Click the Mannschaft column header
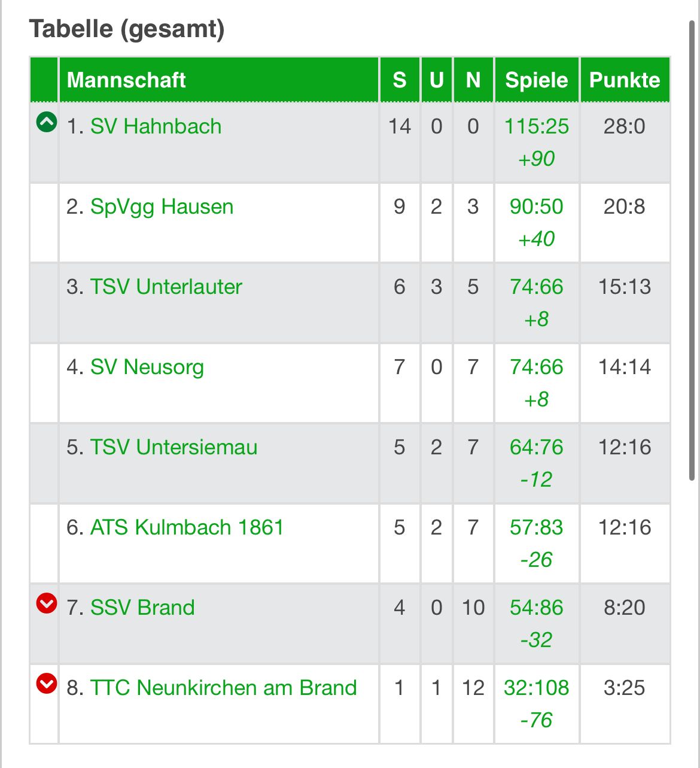 126,80
